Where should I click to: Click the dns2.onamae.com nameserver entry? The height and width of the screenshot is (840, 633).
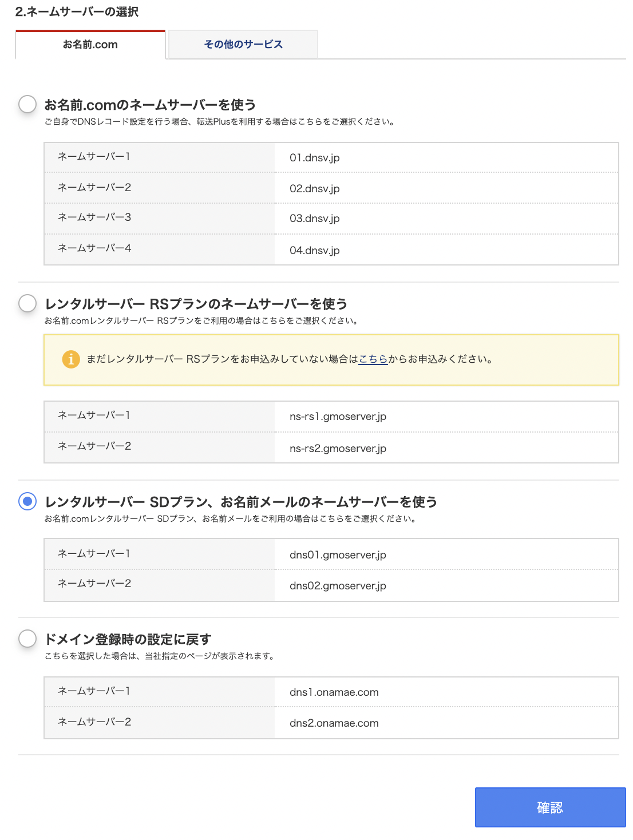[x=334, y=723]
